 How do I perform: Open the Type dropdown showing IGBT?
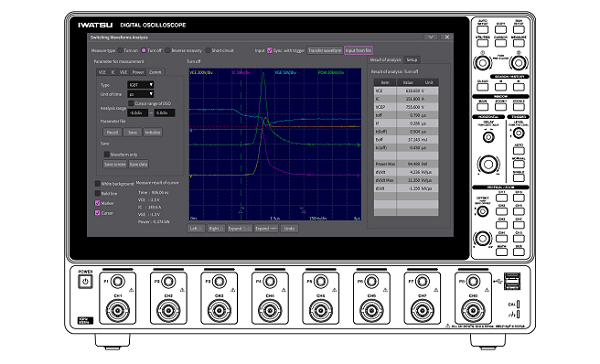pos(140,85)
